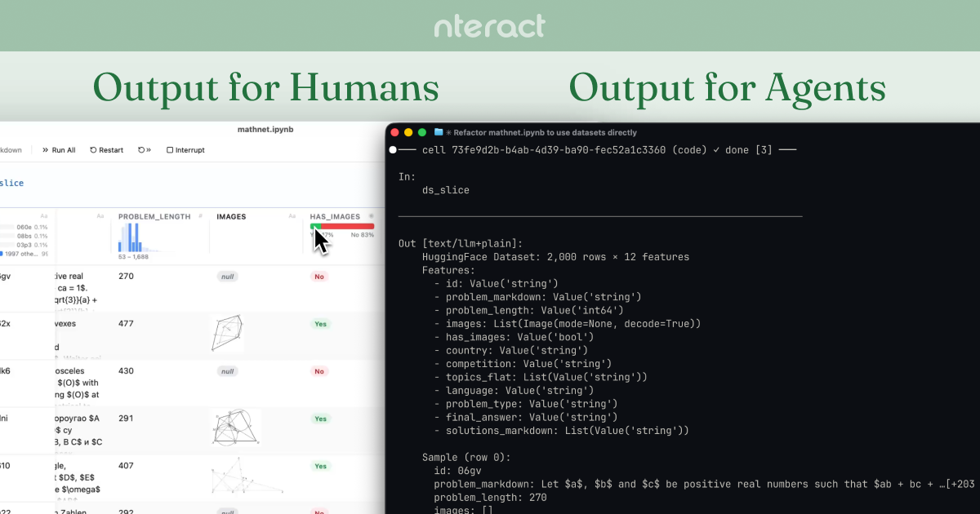This screenshot has height=514, width=980.
Task: Select the PROBLEM_LENGTH column header
Action: coord(154,217)
